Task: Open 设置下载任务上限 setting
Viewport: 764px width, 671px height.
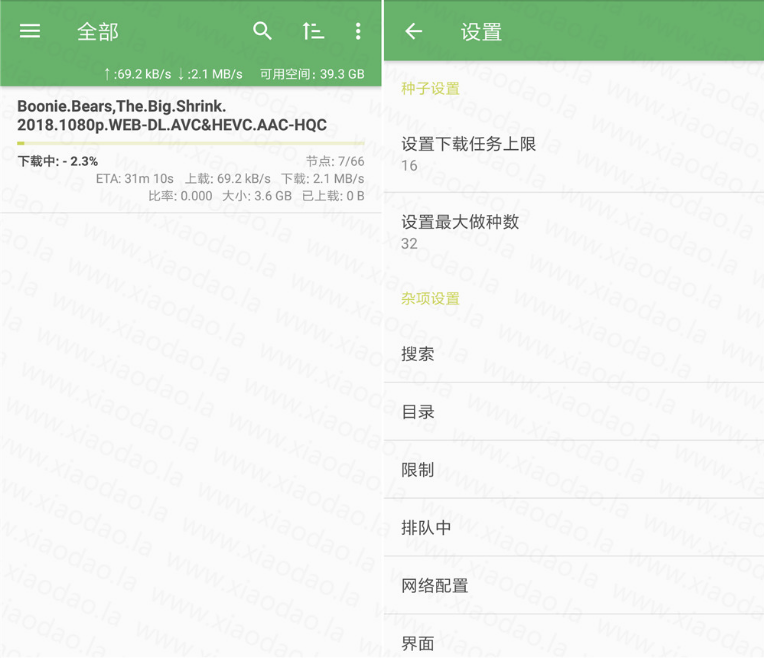Action: coord(573,154)
